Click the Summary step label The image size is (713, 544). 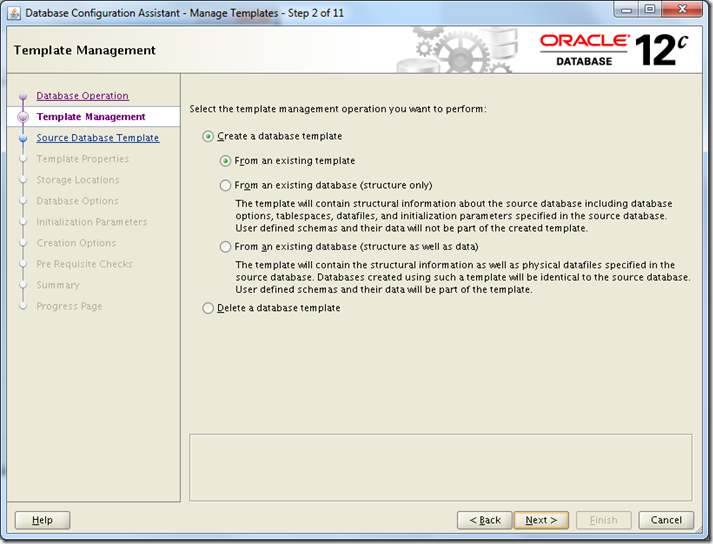pos(58,285)
